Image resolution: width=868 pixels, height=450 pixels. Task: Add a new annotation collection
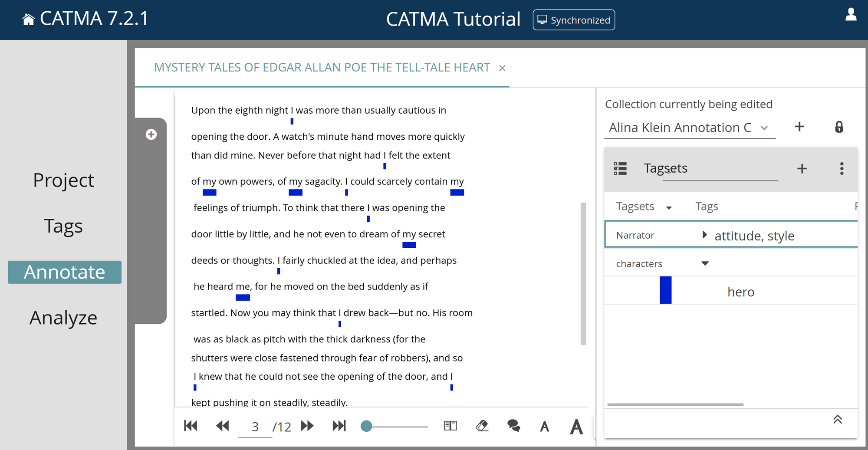[x=799, y=127]
